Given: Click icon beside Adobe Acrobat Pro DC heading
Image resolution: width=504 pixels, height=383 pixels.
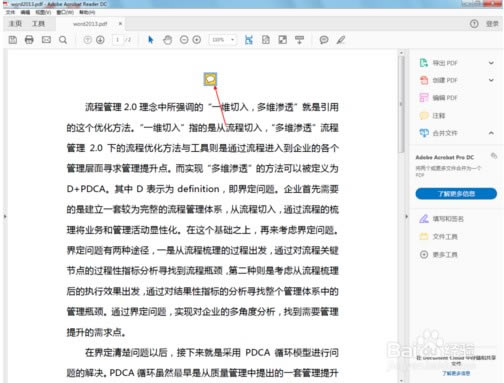Looking at the screenshot, I should click(494, 156).
